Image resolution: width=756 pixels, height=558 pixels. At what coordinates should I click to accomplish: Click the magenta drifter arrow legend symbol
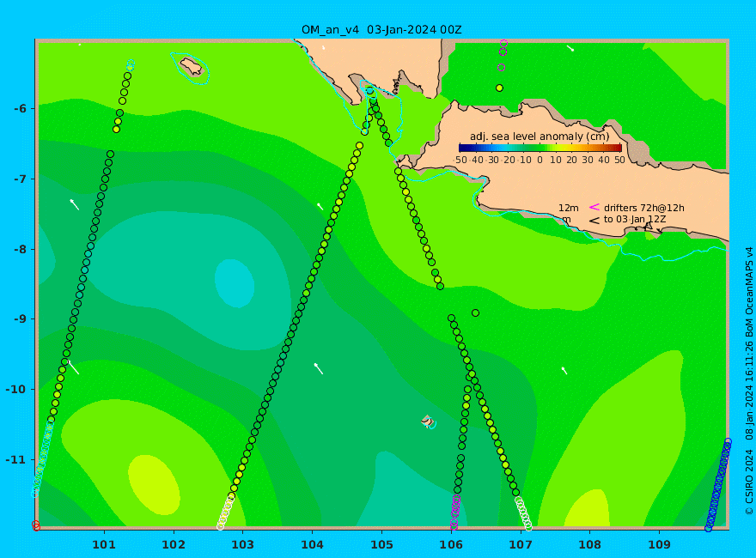click(x=594, y=207)
